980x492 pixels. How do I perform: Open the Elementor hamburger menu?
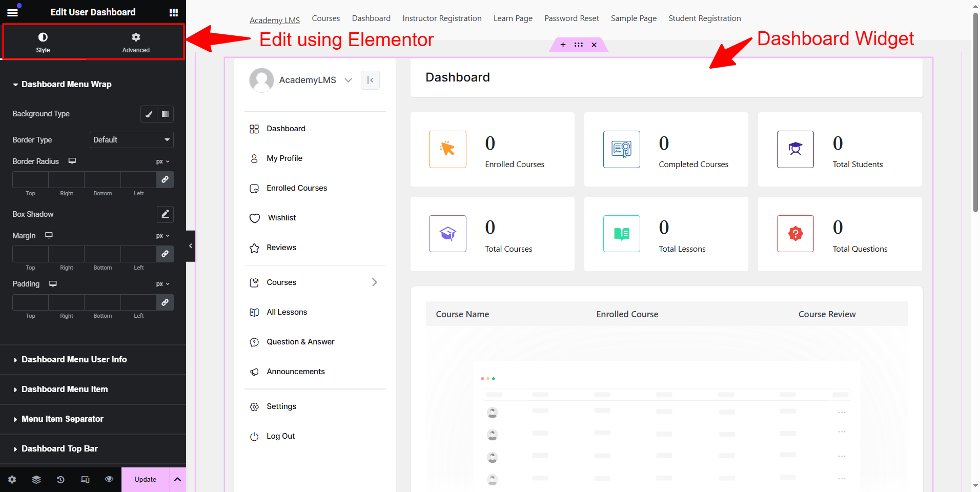click(13, 12)
